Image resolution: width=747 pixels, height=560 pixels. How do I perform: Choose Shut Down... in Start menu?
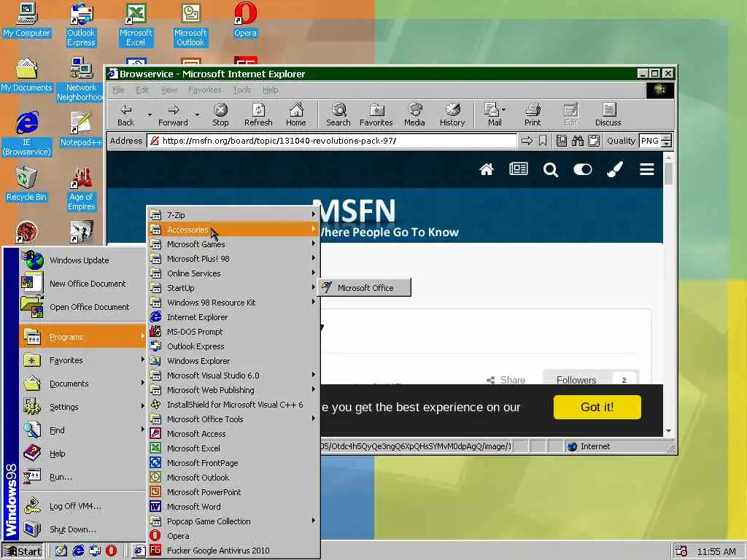point(82,529)
